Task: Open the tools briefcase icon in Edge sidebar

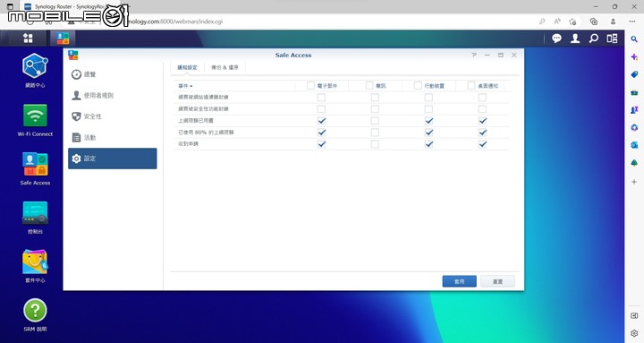Action: coord(634,92)
